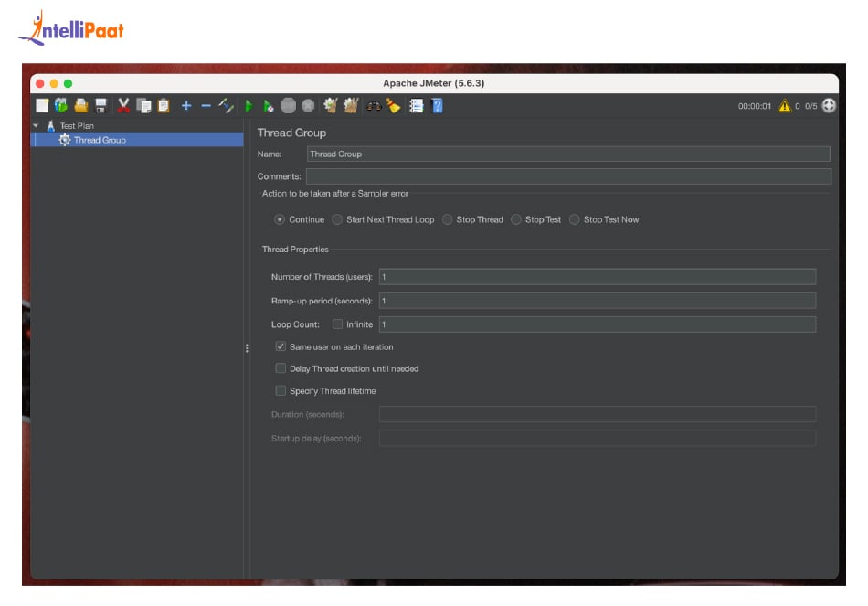Viewport: 868px width, 606px height.
Task: Click the green maximize window button
Action: [69, 84]
